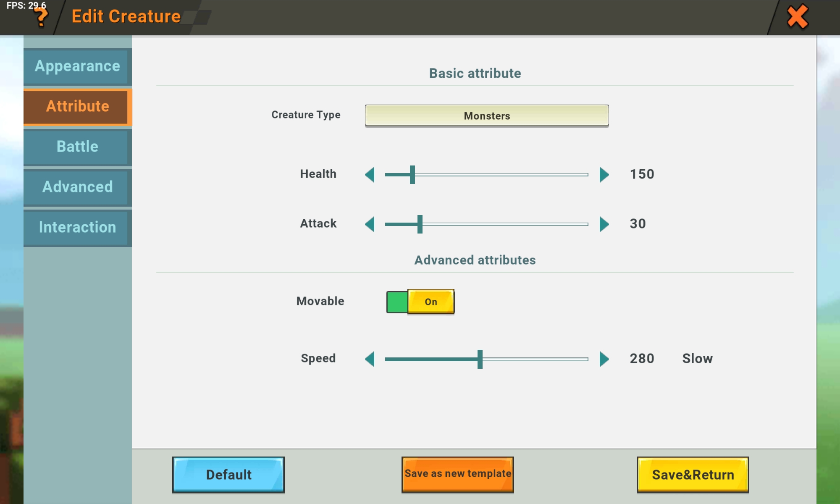The width and height of the screenshot is (840, 504).
Task: Decrease Speed with the left arrow
Action: [370, 359]
